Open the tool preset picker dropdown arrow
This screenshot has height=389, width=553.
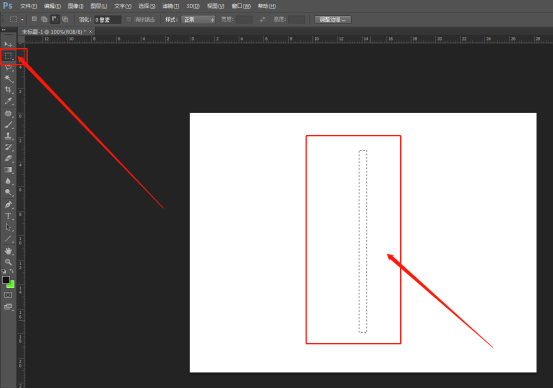pos(22,20)
